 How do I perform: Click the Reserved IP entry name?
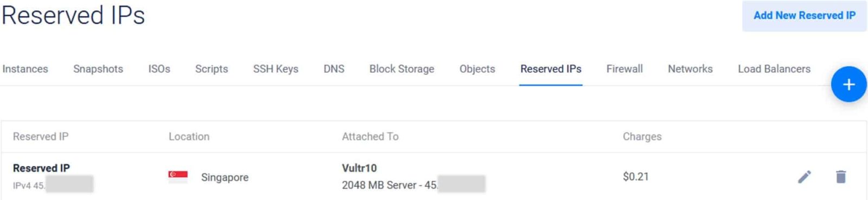click(41, 168)
